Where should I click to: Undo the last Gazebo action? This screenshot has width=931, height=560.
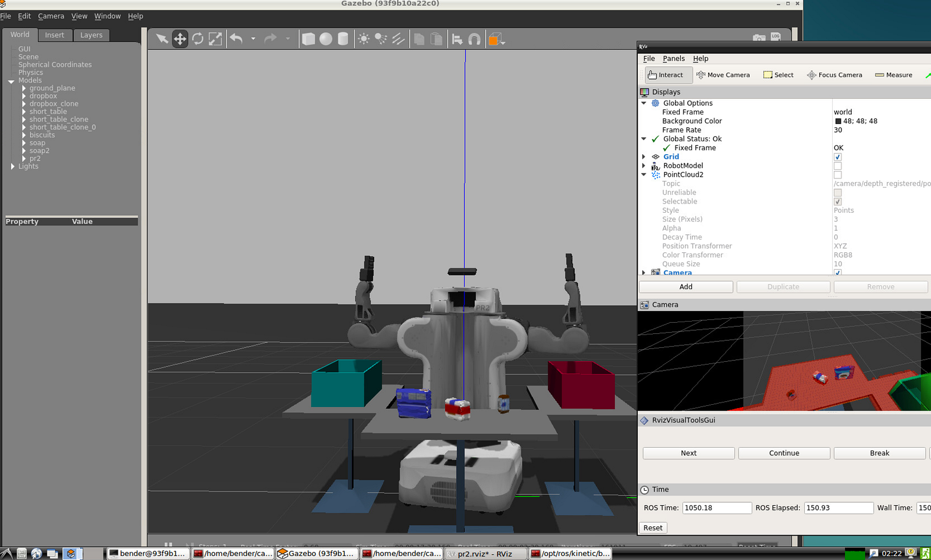(x=236, y=39)
